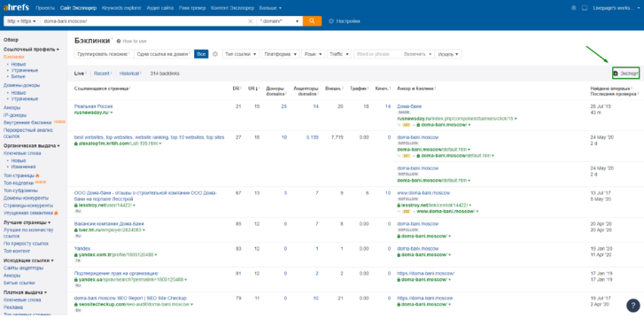Switch to the Recent backlinks tab
This screenshot has width=644, height=334.
point(102,74)
